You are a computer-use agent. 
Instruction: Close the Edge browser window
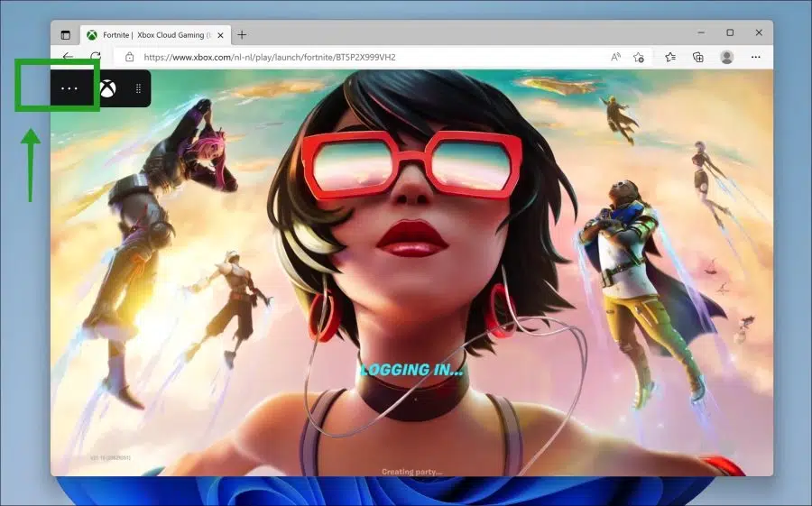759,32
